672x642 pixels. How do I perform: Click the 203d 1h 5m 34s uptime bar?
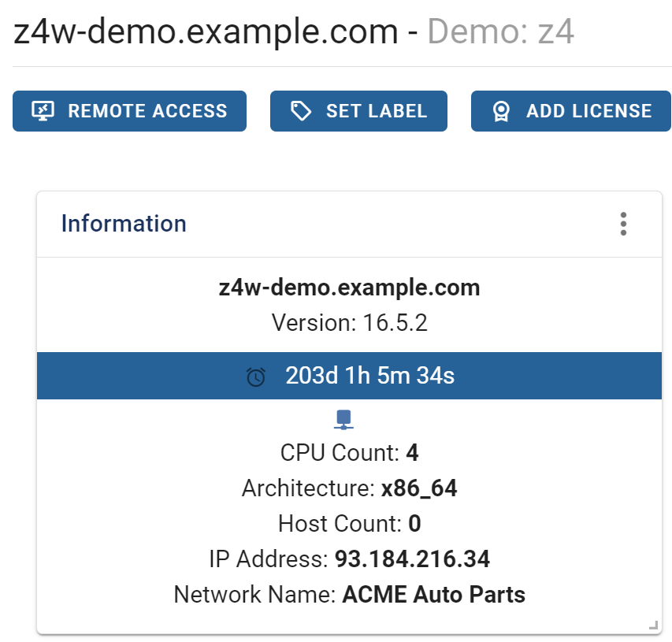coord(349,376)
